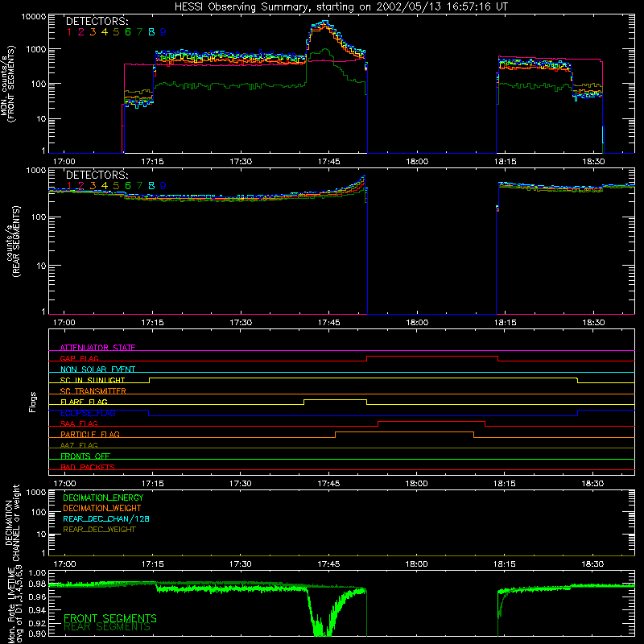Click the DECIMATION_WEIGHT legend entry

click(x=102, y=508)
